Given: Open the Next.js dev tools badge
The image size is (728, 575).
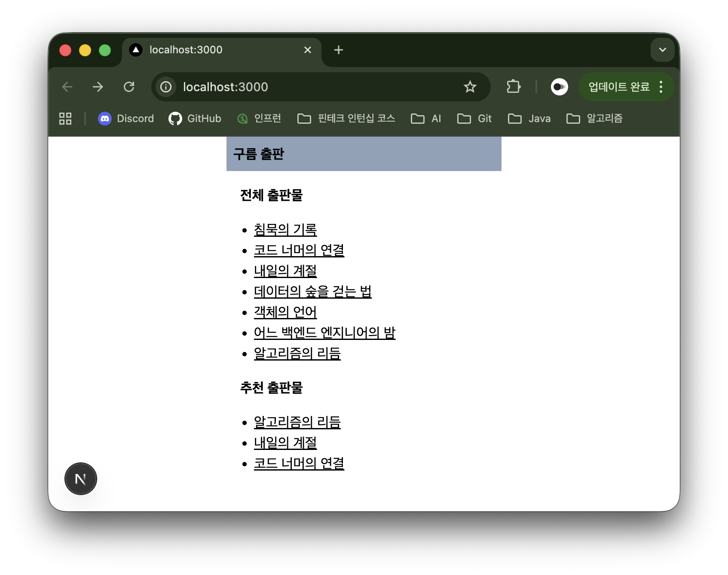Looking at the screenshot, I should 81,479.
